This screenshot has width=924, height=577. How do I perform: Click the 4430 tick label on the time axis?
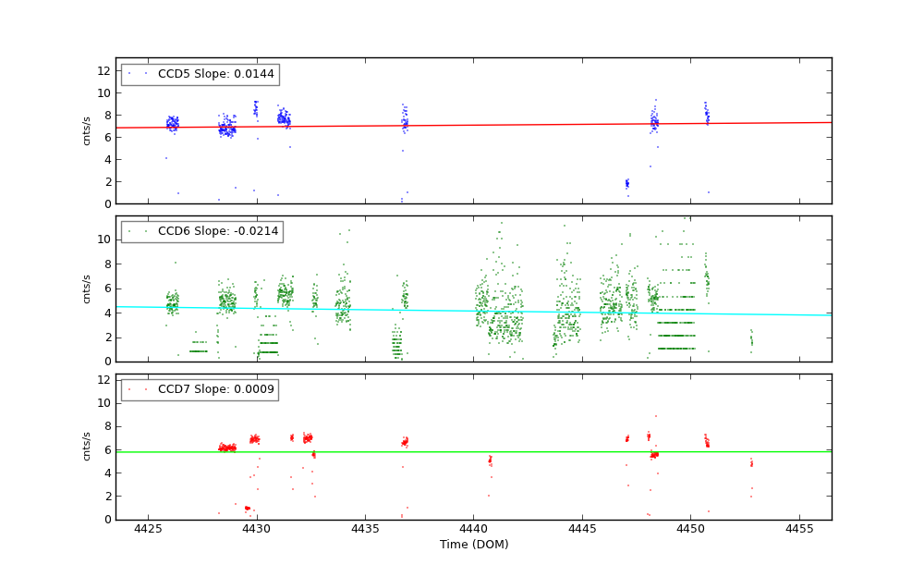(x=257, y=529)
